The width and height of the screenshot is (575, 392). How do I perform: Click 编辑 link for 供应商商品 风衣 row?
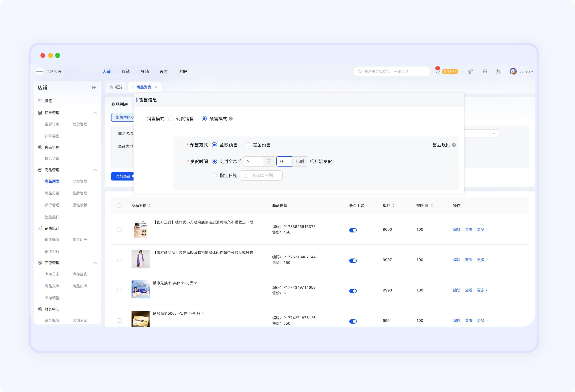coord(457,260)
